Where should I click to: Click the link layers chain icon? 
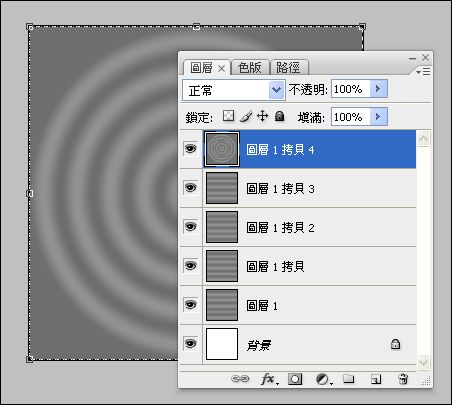tap(240, 379)
